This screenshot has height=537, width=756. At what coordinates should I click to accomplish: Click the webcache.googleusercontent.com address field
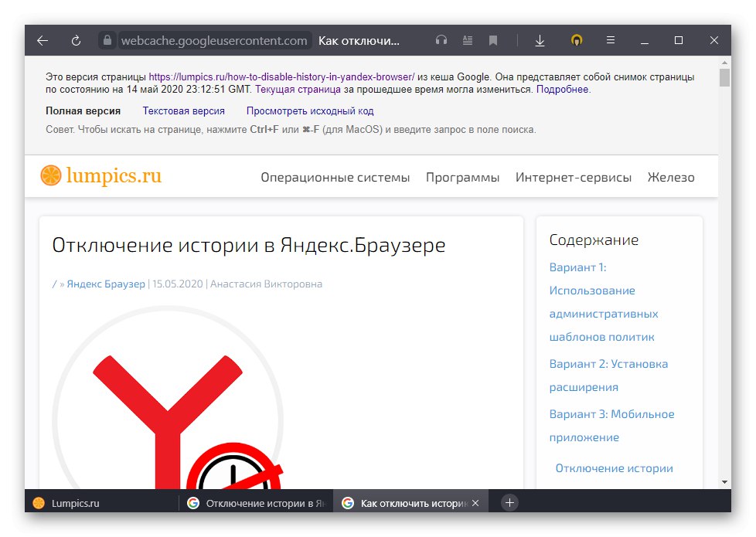coord(214,40)
